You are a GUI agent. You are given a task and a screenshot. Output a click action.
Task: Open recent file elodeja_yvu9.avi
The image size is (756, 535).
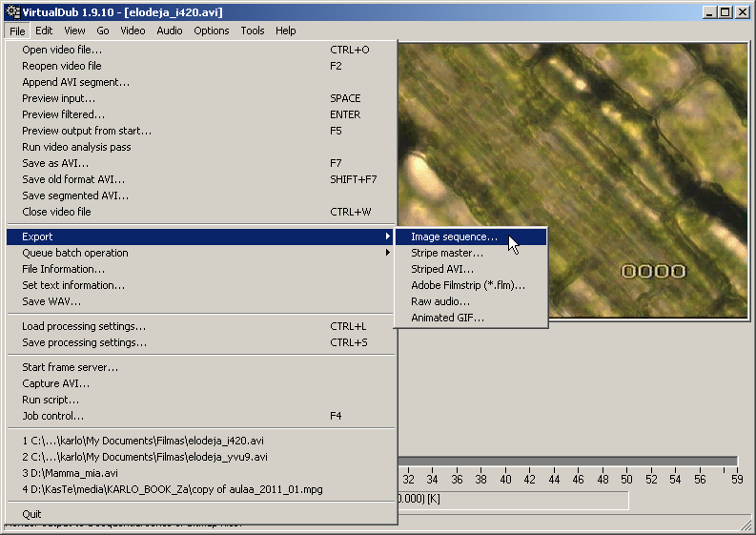pos(201,457)
